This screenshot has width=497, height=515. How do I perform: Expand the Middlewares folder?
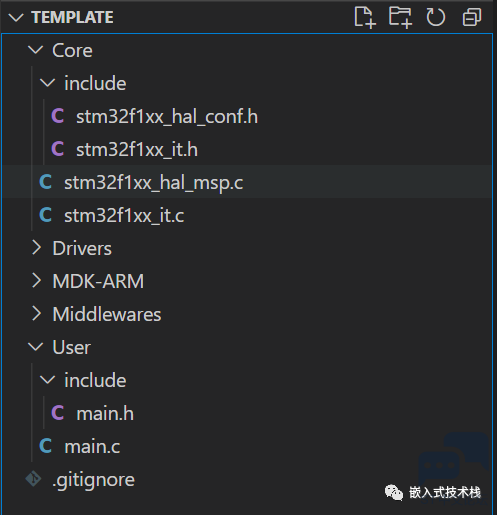tap(36, 314)
